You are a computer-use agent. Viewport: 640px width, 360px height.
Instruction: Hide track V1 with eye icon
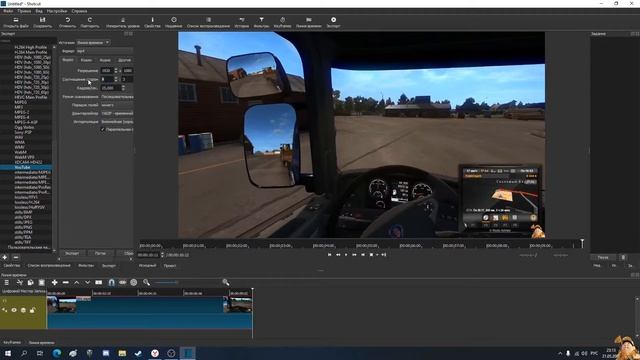click(x=14, y=311)
